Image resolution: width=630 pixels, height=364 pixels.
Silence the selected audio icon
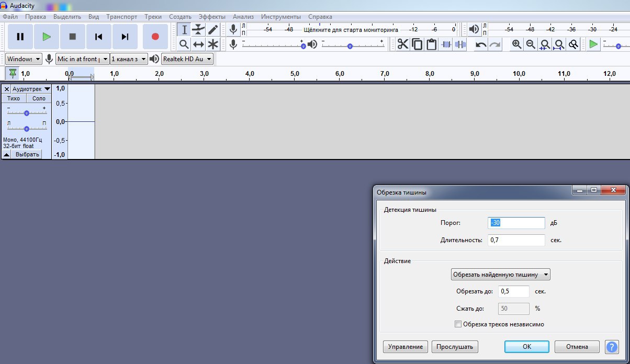pos(460,44)
